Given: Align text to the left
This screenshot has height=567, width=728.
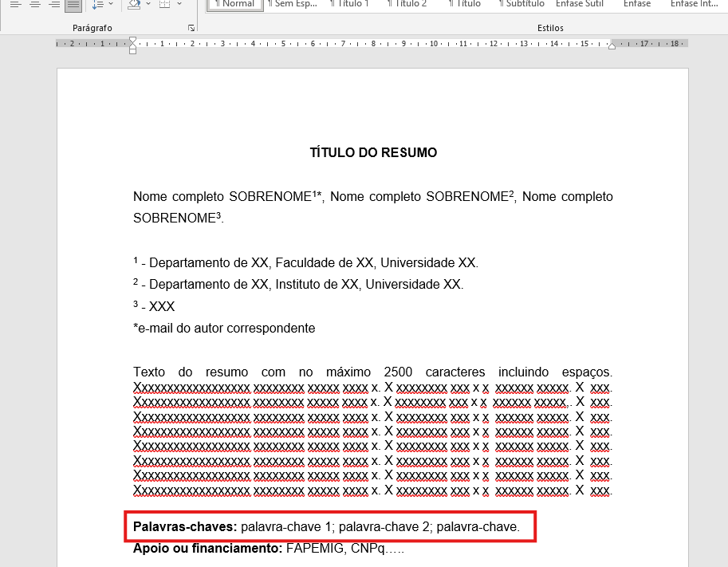Looking at the screenshot, I should pos(14,5).
